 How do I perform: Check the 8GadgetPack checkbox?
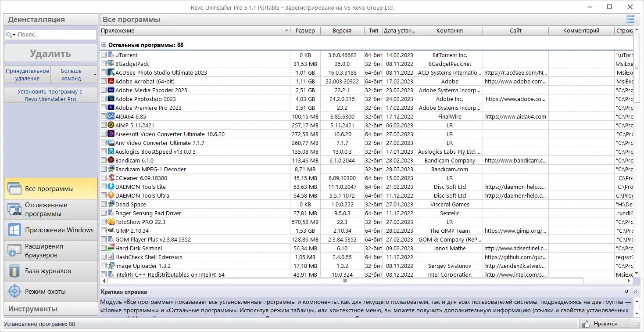pos(104,64)
